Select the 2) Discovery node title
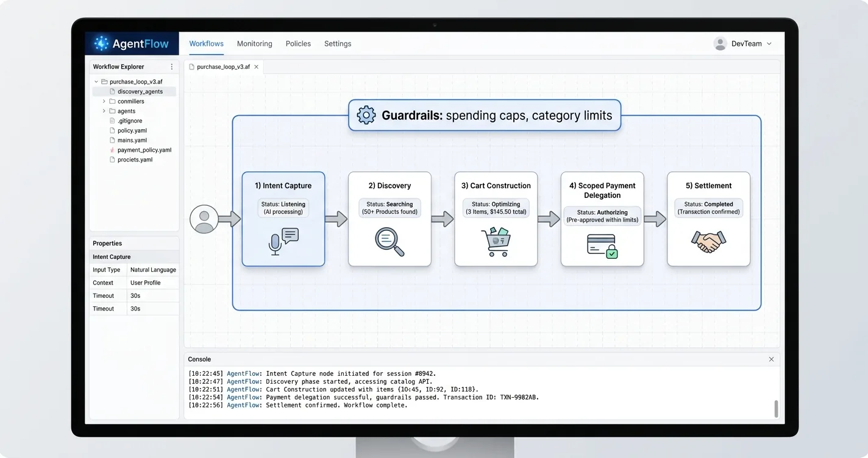868x458 pixels. [x=390, y=186]
